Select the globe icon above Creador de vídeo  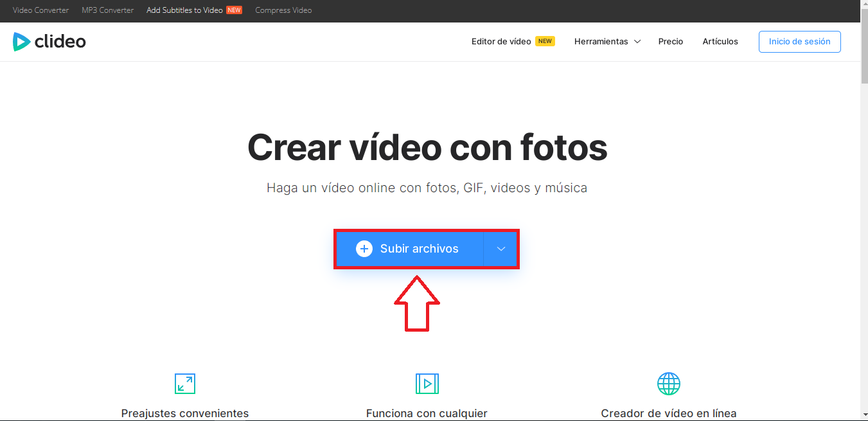point(668,384)
